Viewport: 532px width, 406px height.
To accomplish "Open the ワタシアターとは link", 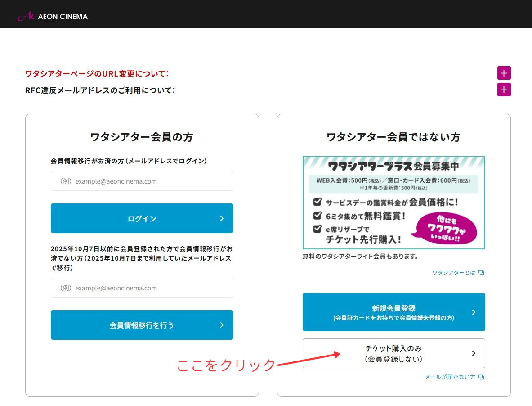I will (x=453, y=272).
